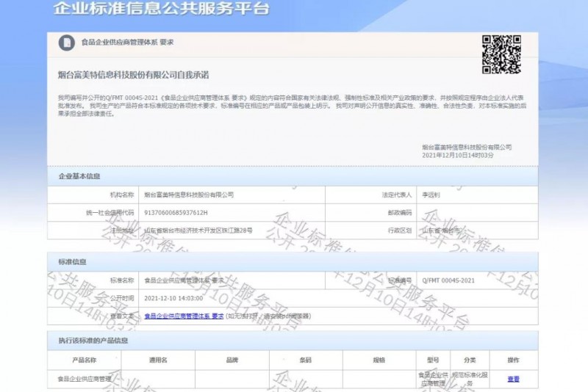The image size is (588, 392).
Task: Click the document icon beside the standard title
Action: [x=67, y=43]
